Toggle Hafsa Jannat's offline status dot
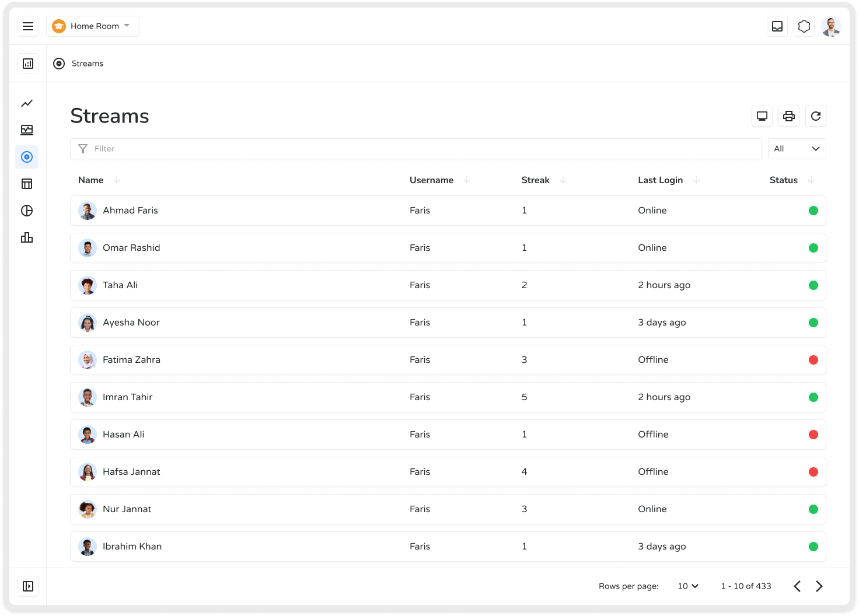 pos(813,472)
